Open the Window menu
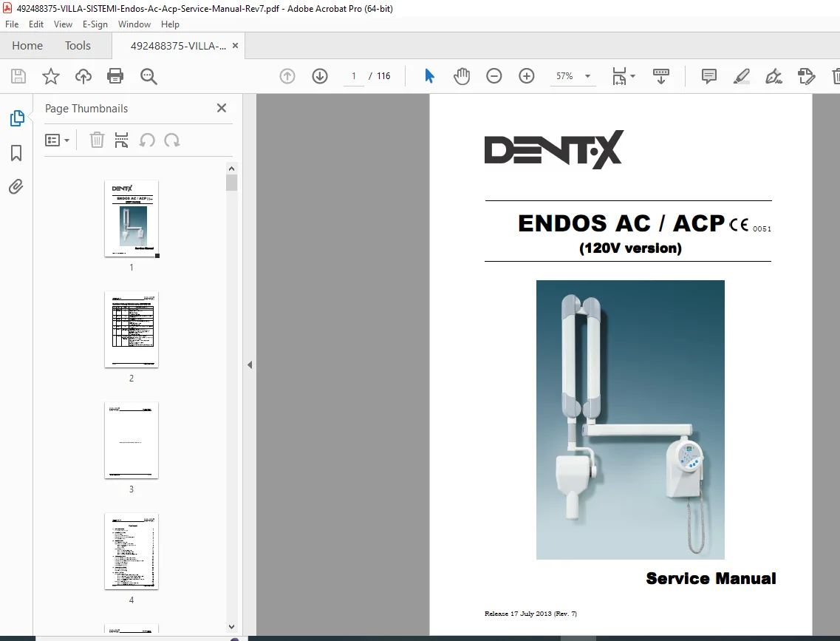 tap(134, 24)
